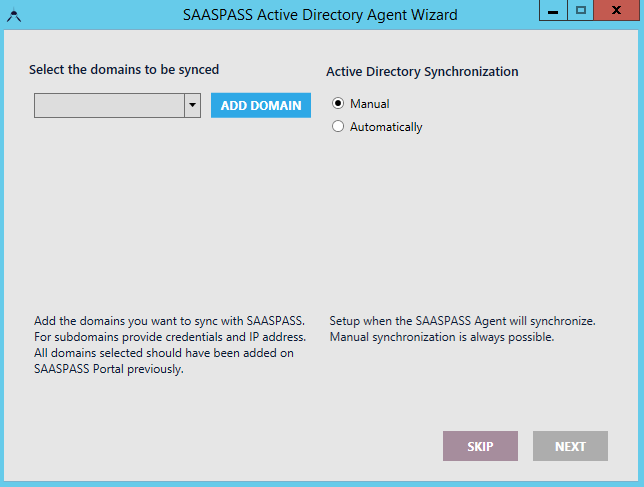Click the NEXT button

[x=570, y=446]
